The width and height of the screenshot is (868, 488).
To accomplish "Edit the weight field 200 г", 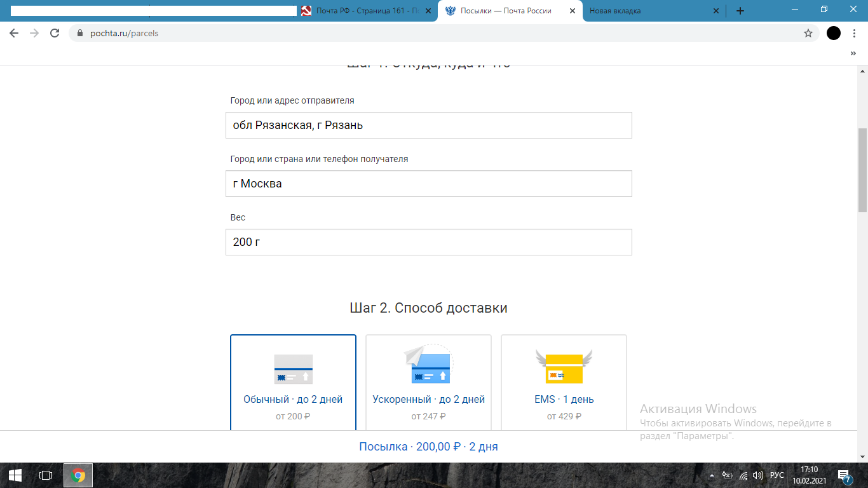I will pos(429,242).
